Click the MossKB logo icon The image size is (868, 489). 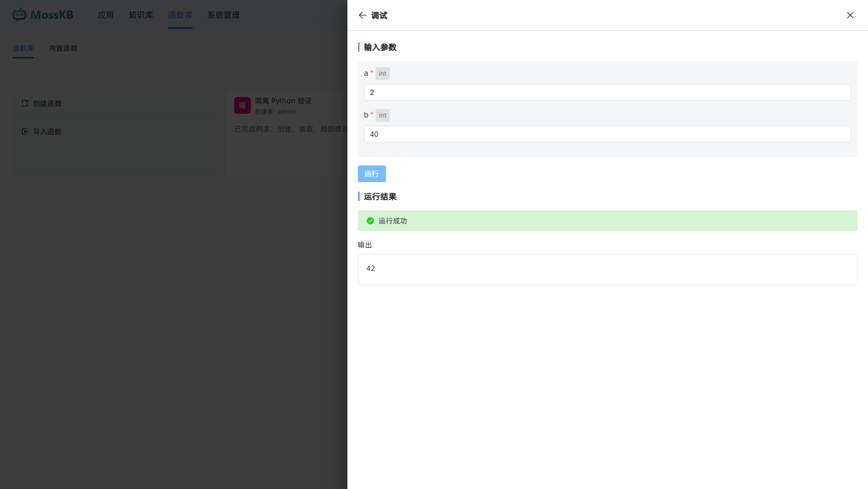tap(19, 15)
